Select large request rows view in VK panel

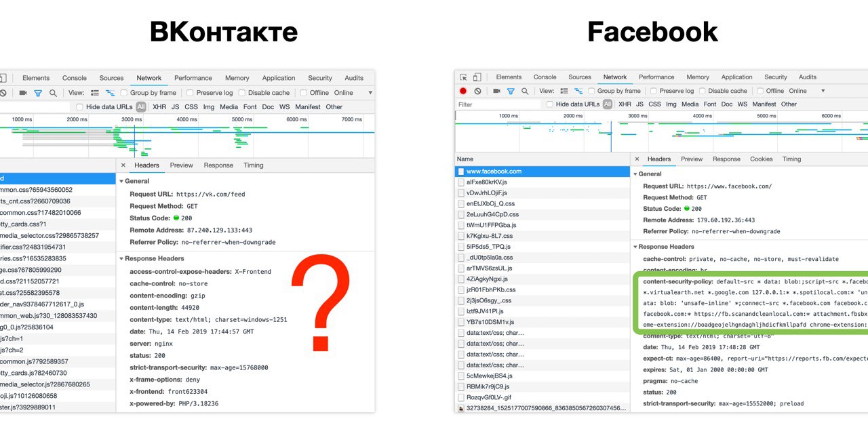pos(95,93)
